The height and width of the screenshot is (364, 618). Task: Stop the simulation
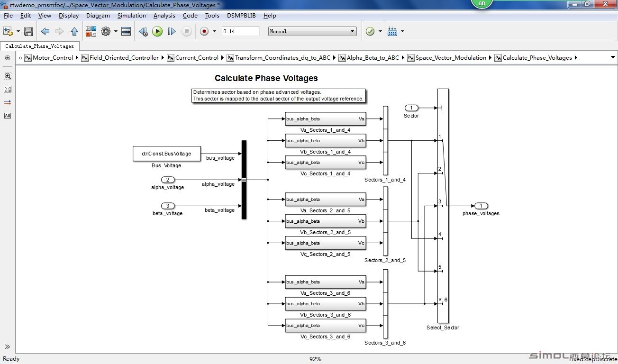click(x=187, y=31)
